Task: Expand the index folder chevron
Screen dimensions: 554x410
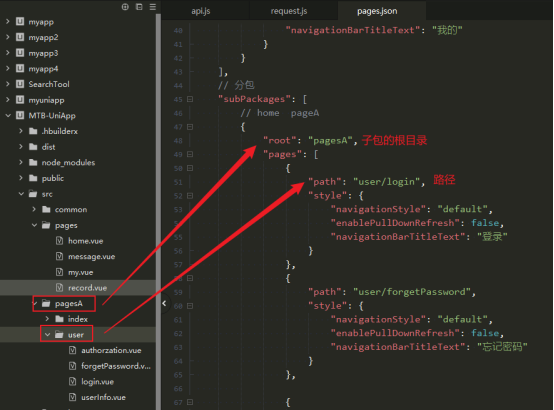Action: (x=47, y=319)
